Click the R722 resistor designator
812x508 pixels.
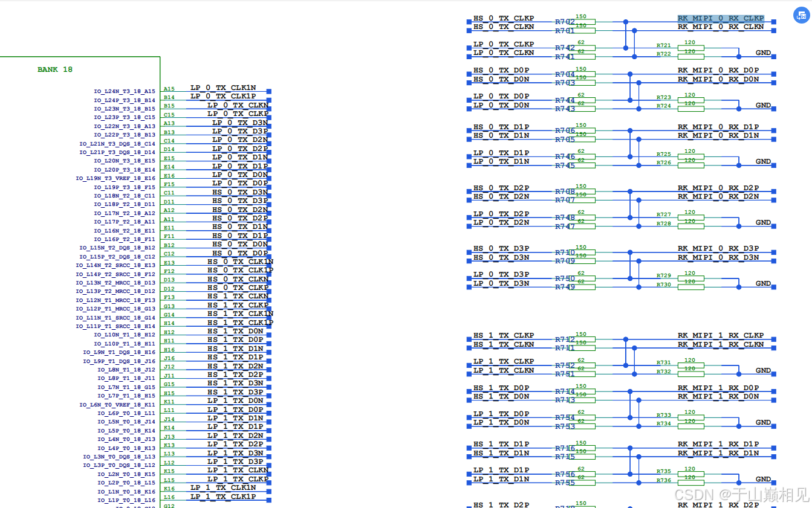pos(664,54)
